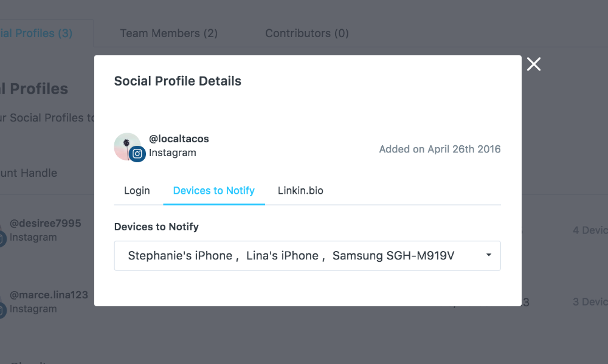The image size is (608, 364).
Task: Click the Instagram badge on localtacos avatar
Action: click(137, 154)
